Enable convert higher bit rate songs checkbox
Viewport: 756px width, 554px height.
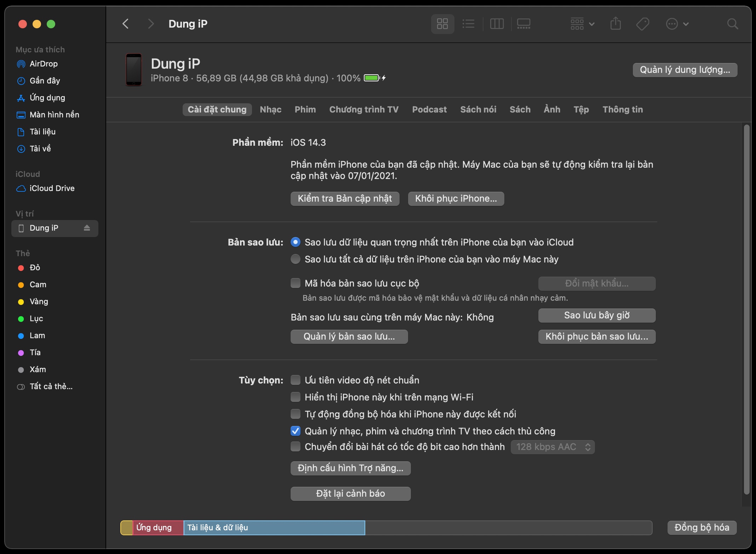tap(296, 447)
